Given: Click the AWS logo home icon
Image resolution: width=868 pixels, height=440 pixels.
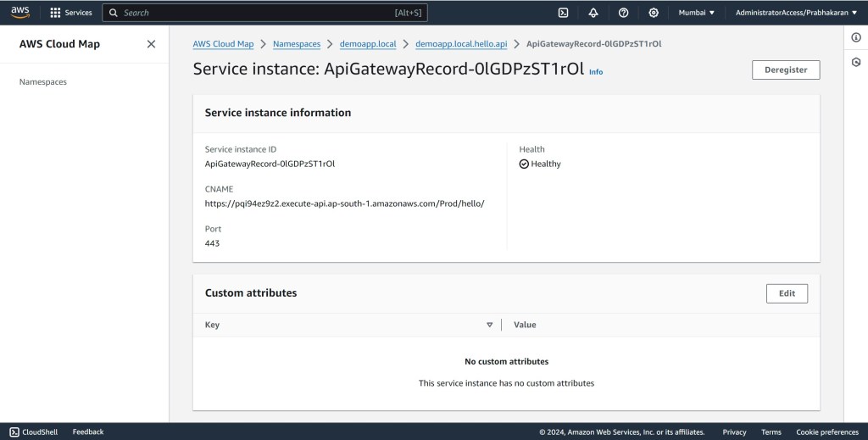Looking at the screenshot, I should coord(19,12).
